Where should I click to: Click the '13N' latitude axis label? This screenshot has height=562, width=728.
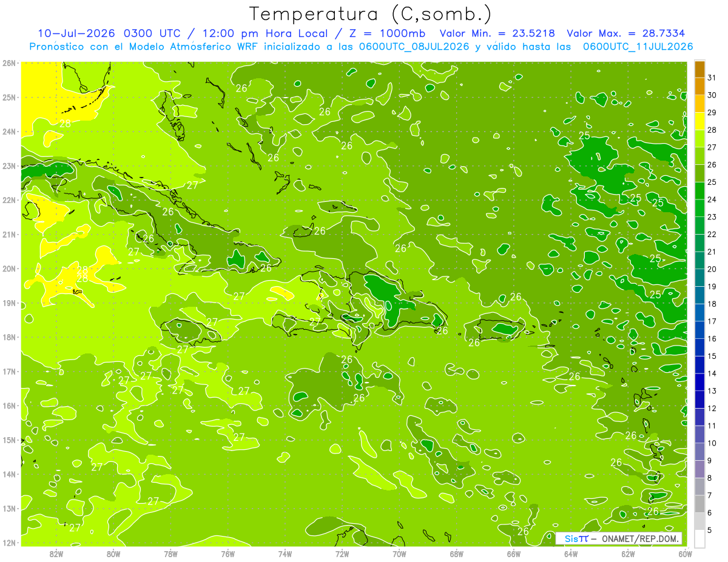click(x=8, y=509)
